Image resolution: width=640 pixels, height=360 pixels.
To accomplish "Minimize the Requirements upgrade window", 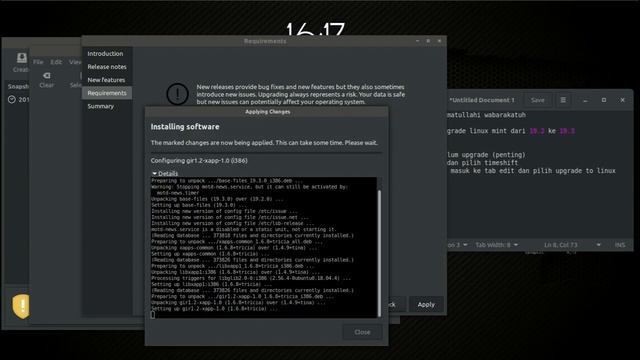I will tap(417, 41).
